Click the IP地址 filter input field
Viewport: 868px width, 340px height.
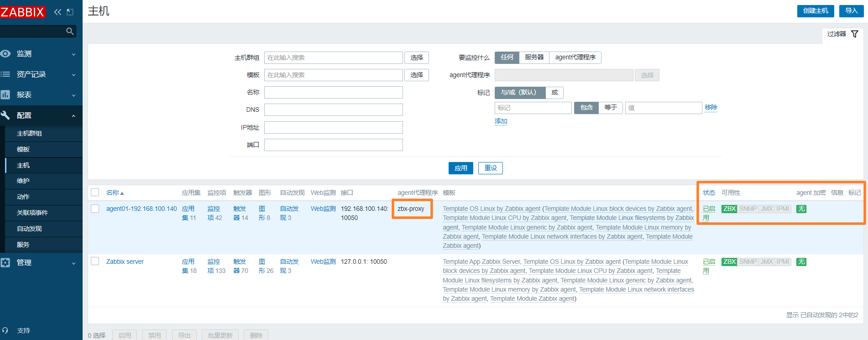[334, 127]
